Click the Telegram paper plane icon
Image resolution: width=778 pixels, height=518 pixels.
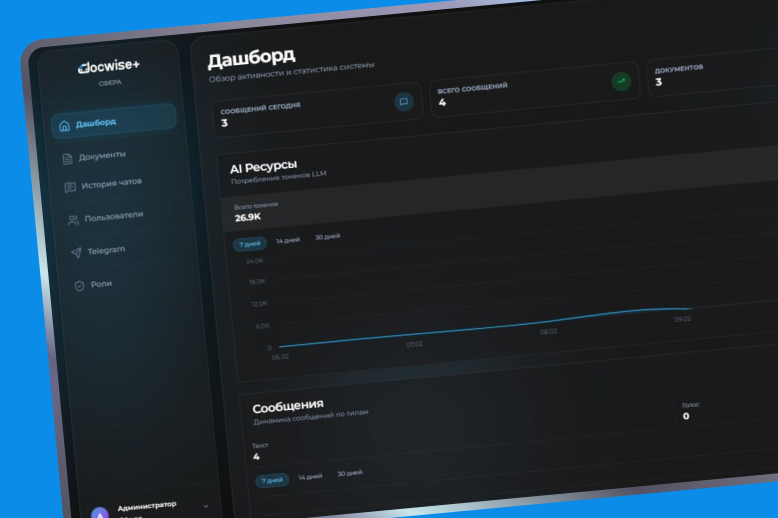click(76, 252)
